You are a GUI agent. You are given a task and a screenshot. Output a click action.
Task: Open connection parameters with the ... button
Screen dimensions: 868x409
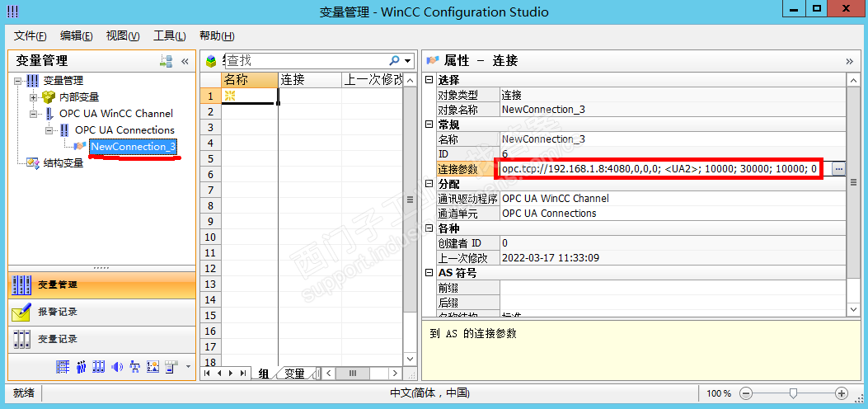coord(839,169)
